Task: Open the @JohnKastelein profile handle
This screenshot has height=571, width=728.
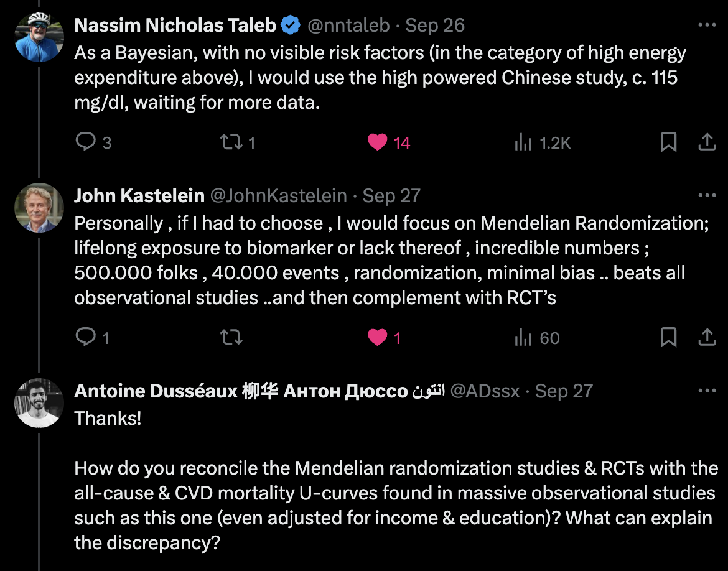Action: 279,196
